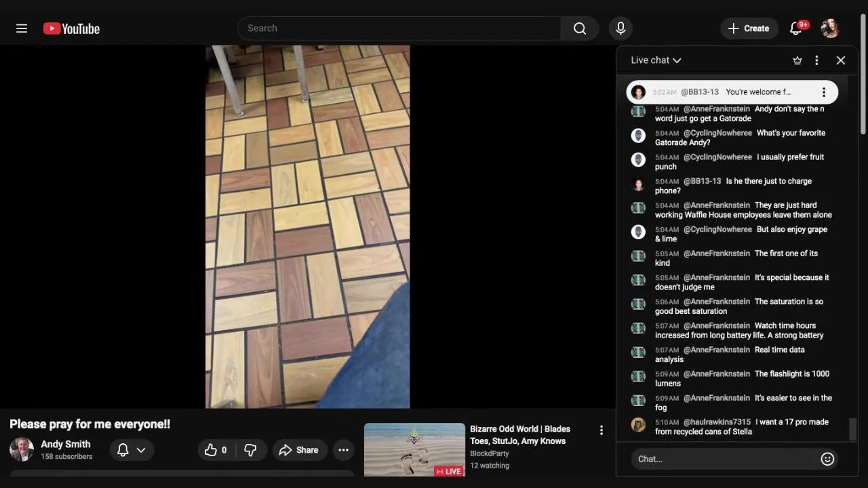868x488 pixels.
Task: Click avatar beside "What's your favorite Gatorade"
Action: [638, 136]
